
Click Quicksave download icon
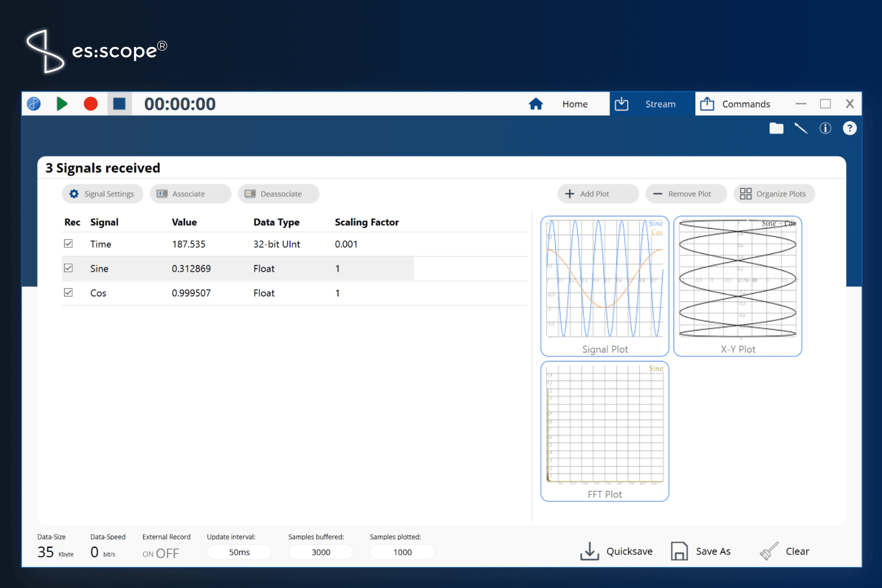(589, 551)
